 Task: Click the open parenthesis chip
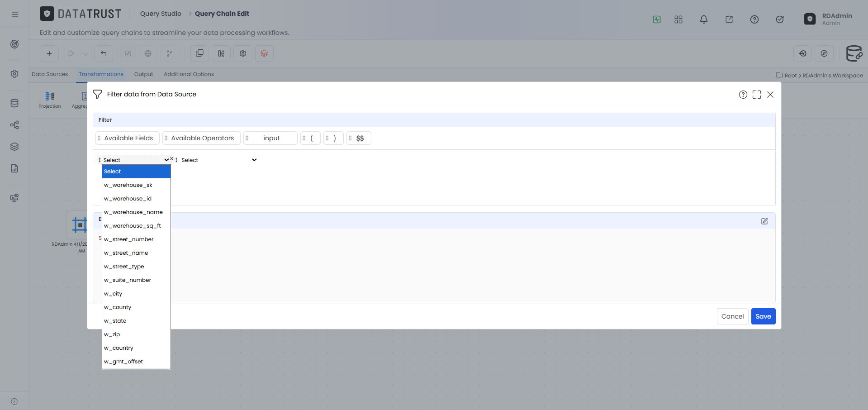(x=310, y=138)
